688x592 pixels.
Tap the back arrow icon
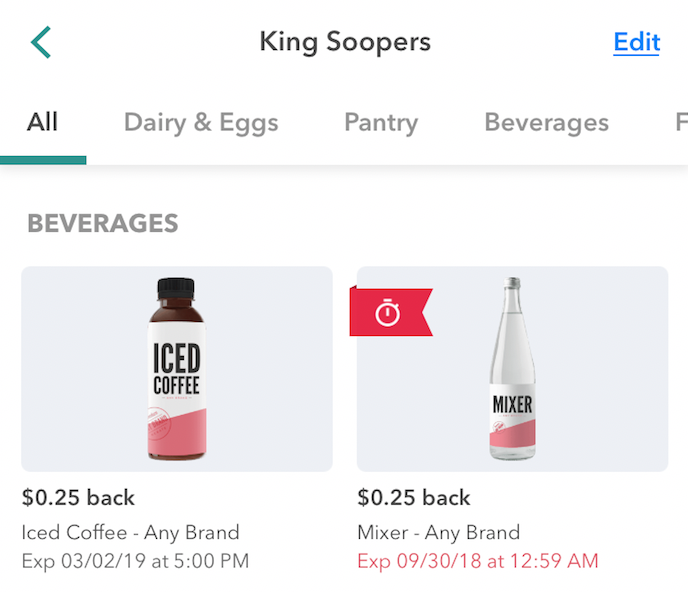click(41, 42)
